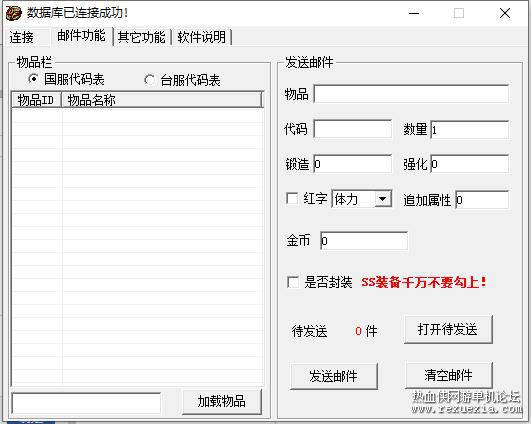Click the 金币 gold amount field

point(364,241)
